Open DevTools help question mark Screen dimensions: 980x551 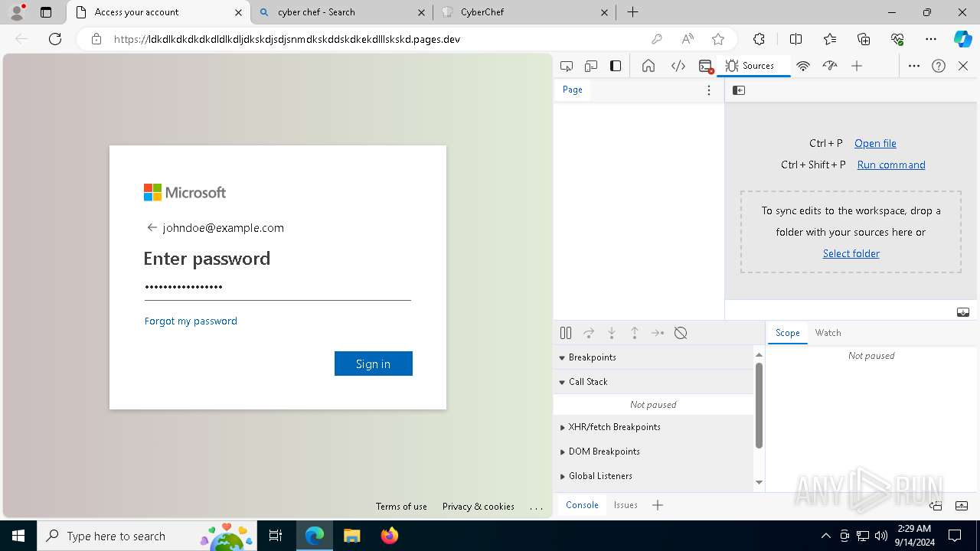pyautogui.click(x=939, y=66)
